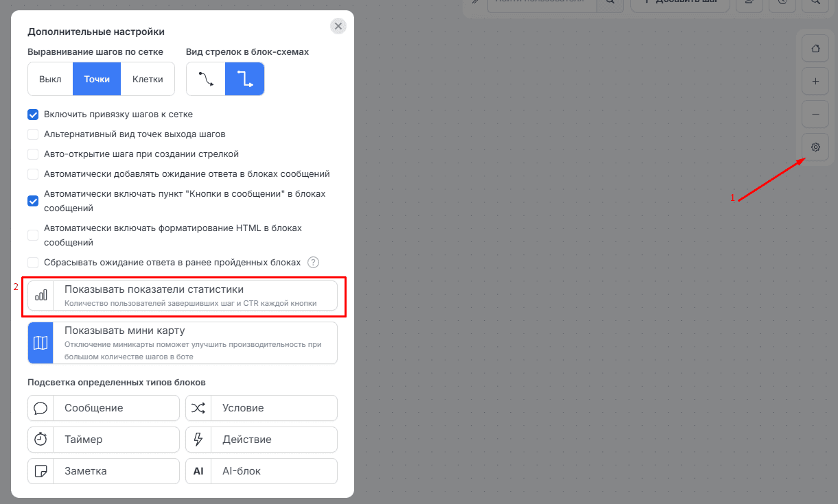
Task: Zoom out with the minus icon
Action: click(x=815, y=114)
